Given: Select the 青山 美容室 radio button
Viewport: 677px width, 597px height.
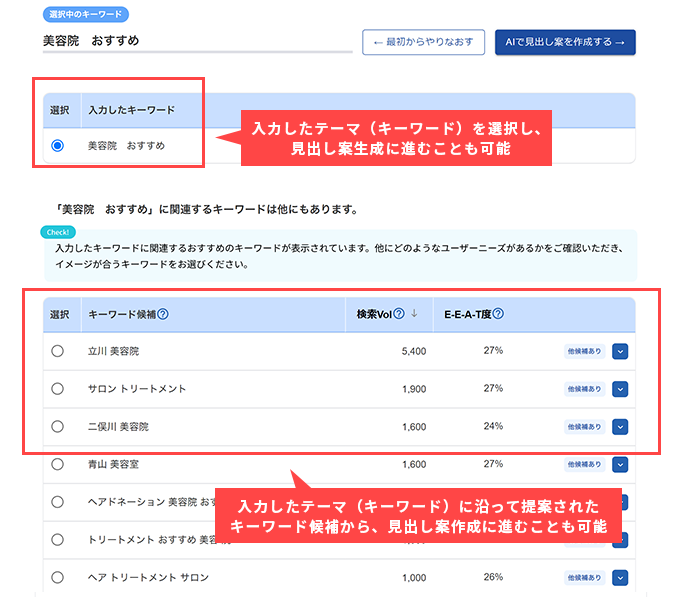Looking at the screenshot, I should point(57,464).
